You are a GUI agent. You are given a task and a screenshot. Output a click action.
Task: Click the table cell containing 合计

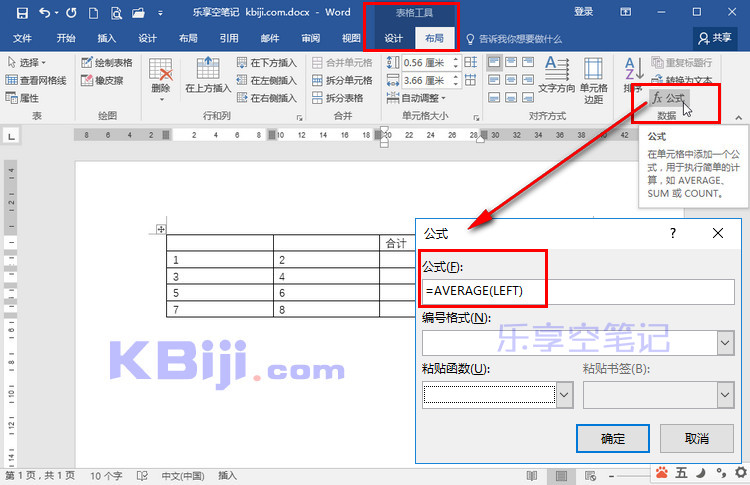pyautogui.click(x=397, y=243)
